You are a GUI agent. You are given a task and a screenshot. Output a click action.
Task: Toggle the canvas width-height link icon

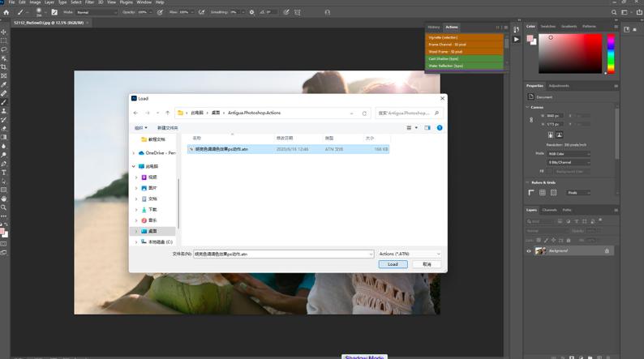532,120
